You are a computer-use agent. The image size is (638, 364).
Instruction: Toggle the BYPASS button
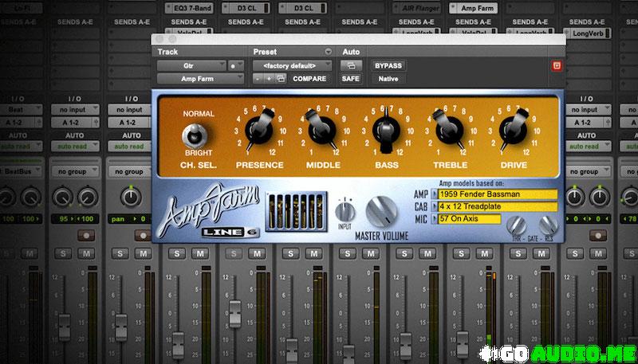coord(388,65)
